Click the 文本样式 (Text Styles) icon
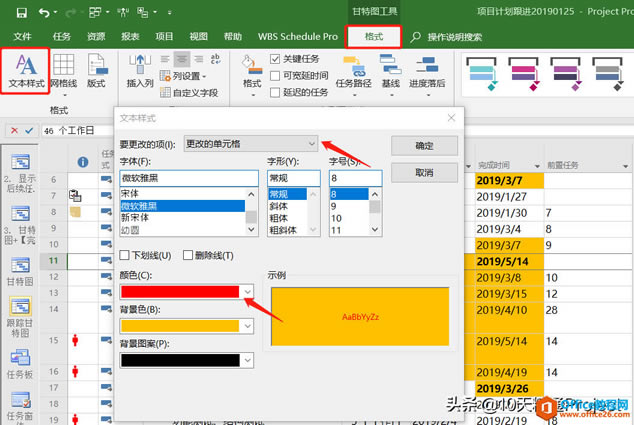 pos(27,72)
